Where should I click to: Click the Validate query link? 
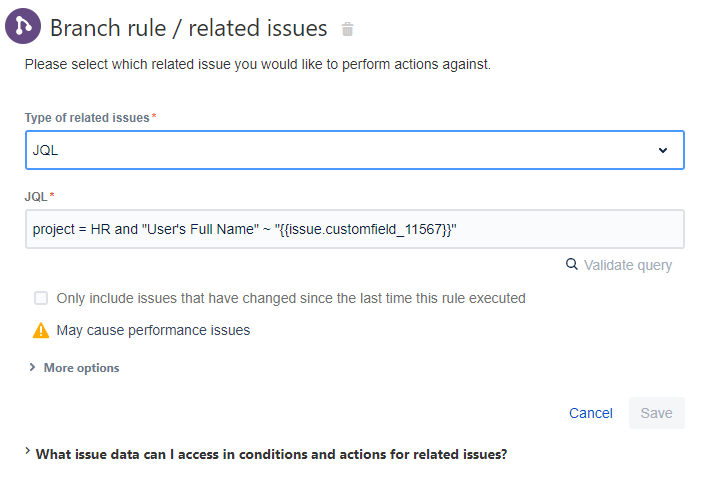(x=628, y=265)
